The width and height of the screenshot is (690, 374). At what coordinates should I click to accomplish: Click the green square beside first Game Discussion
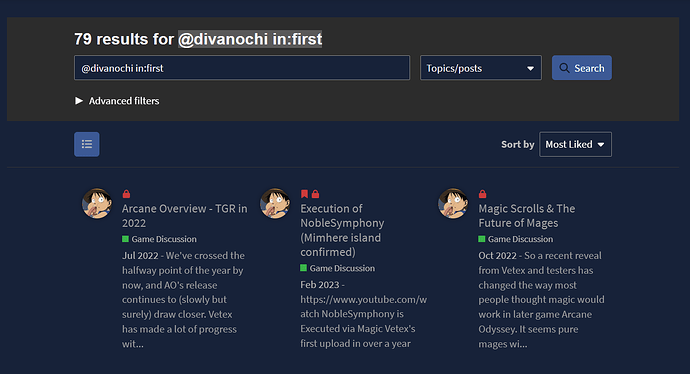tap(125, 239)
